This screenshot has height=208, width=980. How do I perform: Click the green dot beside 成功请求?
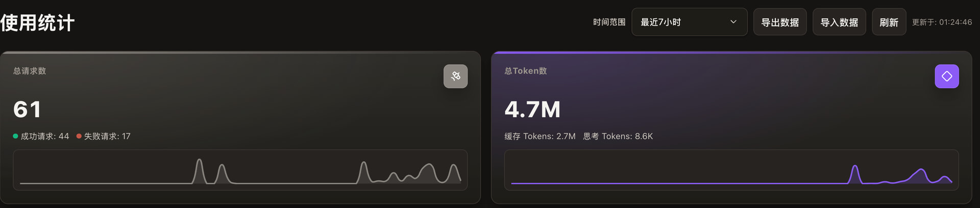[15, 136]
